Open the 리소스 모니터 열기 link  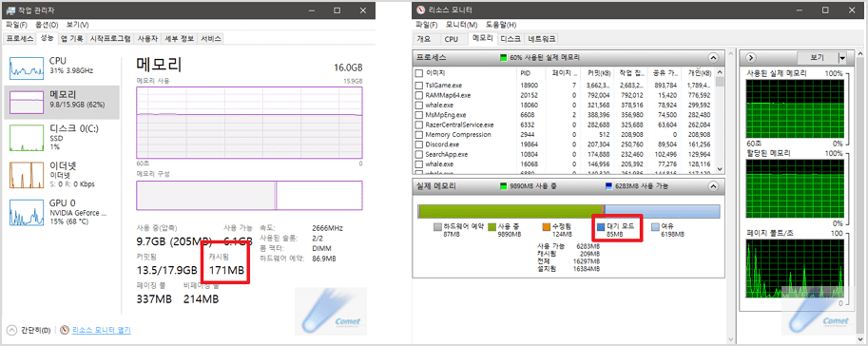[x=102, y=330]
